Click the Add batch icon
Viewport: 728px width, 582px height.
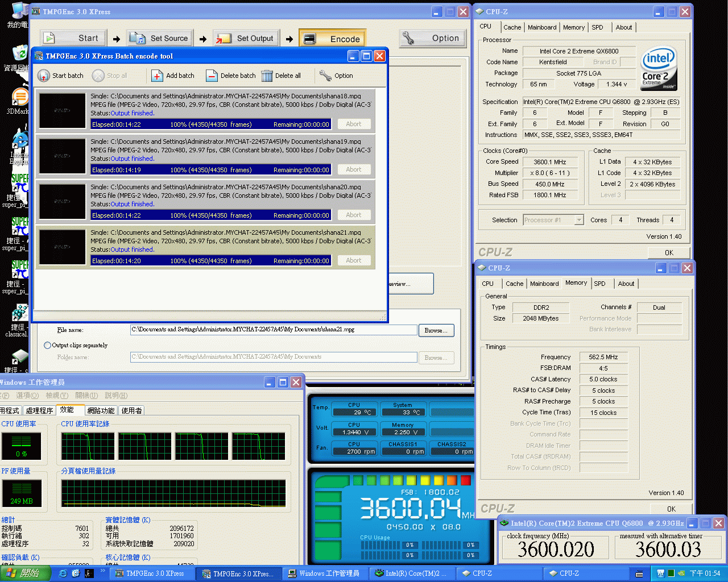(158, 76)
